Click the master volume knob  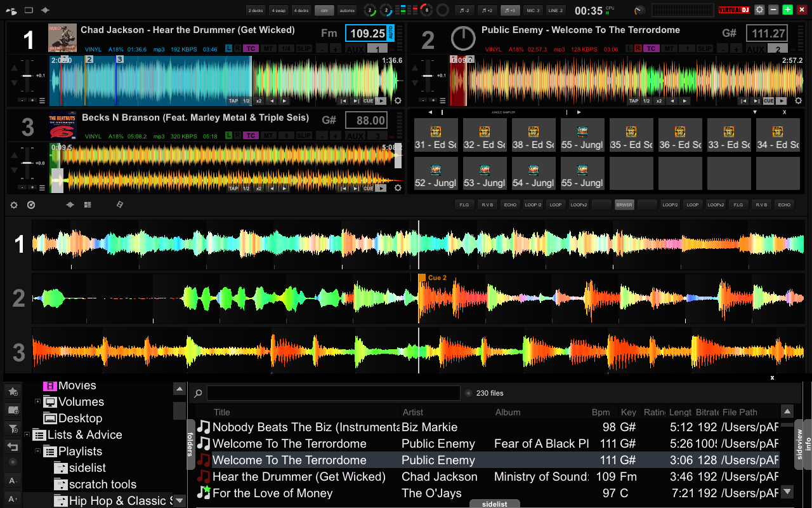point(639,10)
